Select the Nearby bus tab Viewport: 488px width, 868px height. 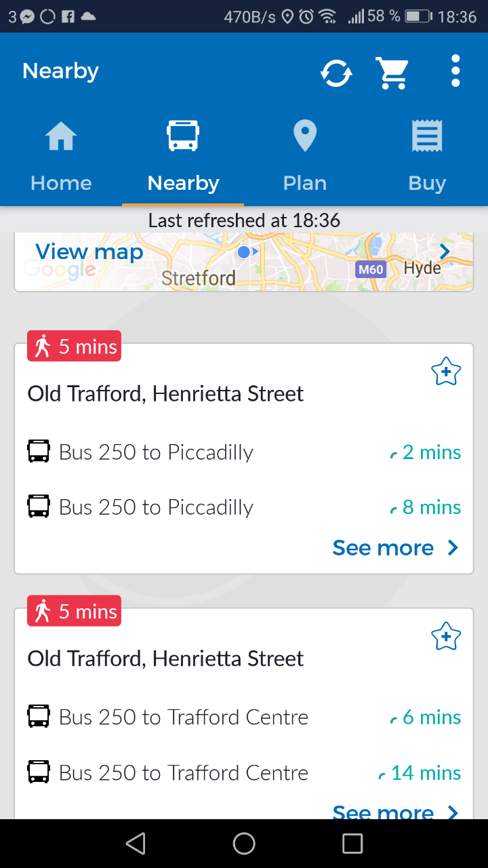coord(183,155)
